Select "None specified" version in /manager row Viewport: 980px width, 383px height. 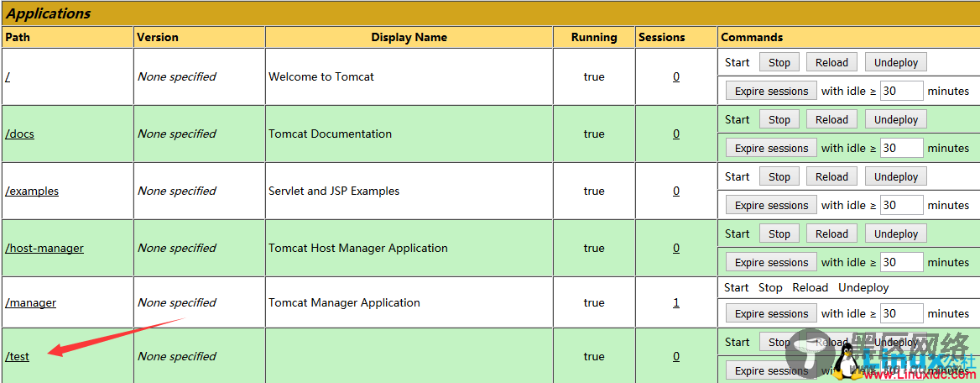click(x=177, y=303)
